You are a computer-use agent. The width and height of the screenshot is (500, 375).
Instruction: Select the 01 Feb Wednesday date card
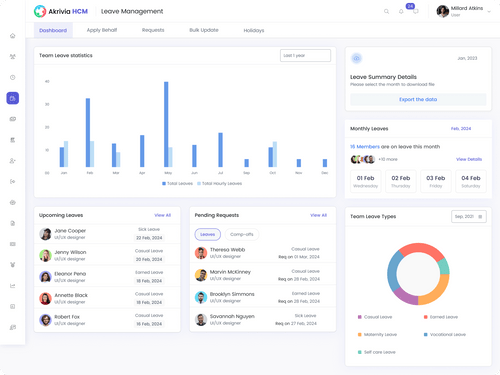pos(365,181)
